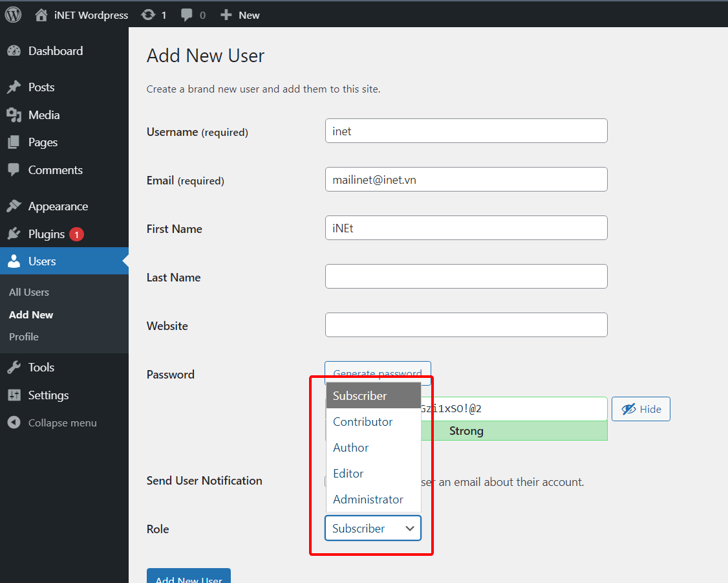
Task: Click the empty Website field
Action: 466,325
